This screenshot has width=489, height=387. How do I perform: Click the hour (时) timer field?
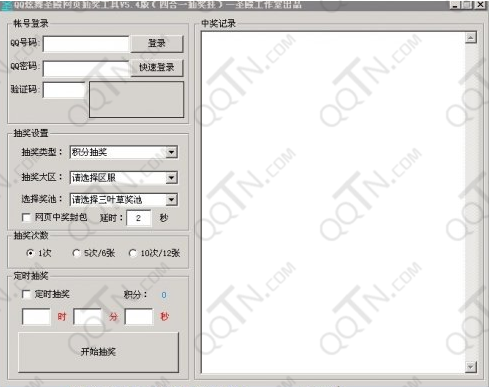pos(36,317)
